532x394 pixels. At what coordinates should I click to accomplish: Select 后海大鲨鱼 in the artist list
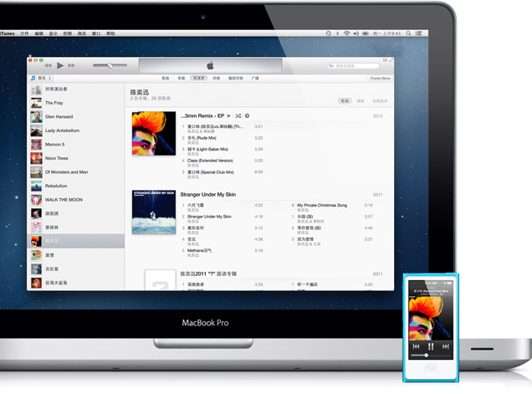click(x=75, y=283)
